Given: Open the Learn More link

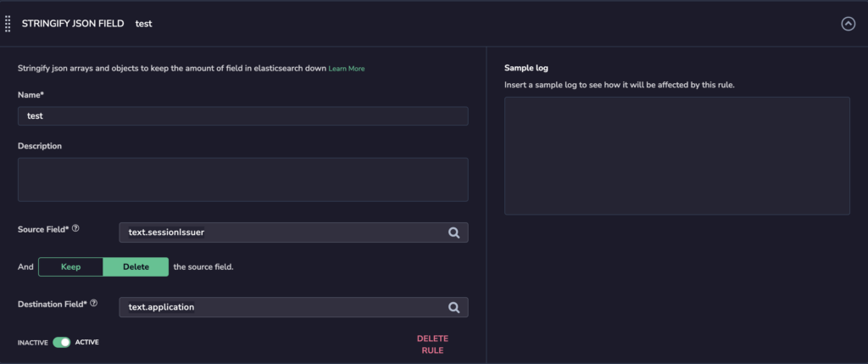Looking at the screenshot, I should click(x=347, y=69).
